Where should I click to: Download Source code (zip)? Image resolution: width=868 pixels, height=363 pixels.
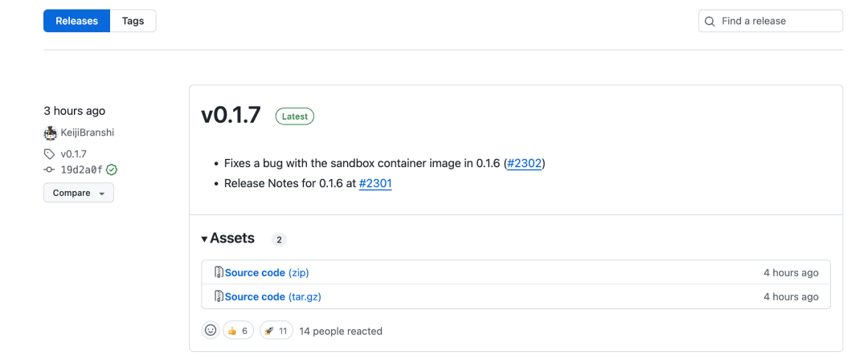point(267,273)
